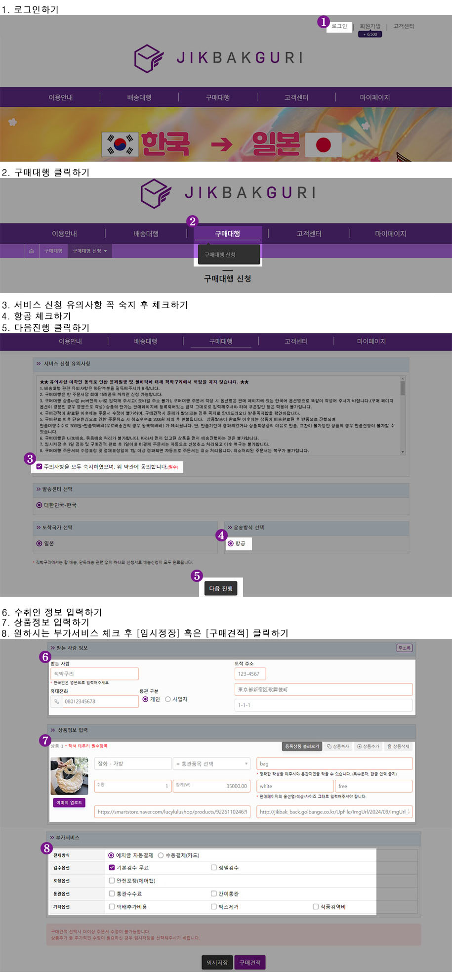Image resolution: width=452 pixels, height=980 pixels.
Task: Click the terms box vertical scrollbar
Action: 403,415
